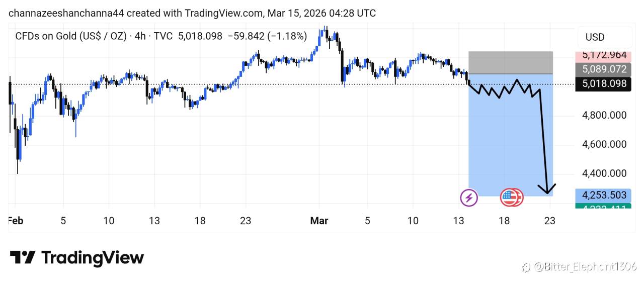Click the watermark icon beside @Bitter_Elephant1306
The height and width of the screenshot is (283, 644).
click(526, 266)
